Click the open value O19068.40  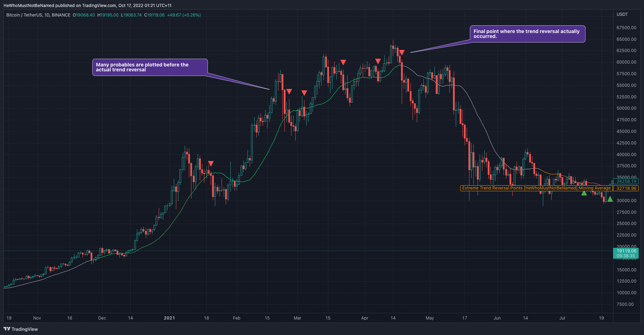click(x=84, y=15)
